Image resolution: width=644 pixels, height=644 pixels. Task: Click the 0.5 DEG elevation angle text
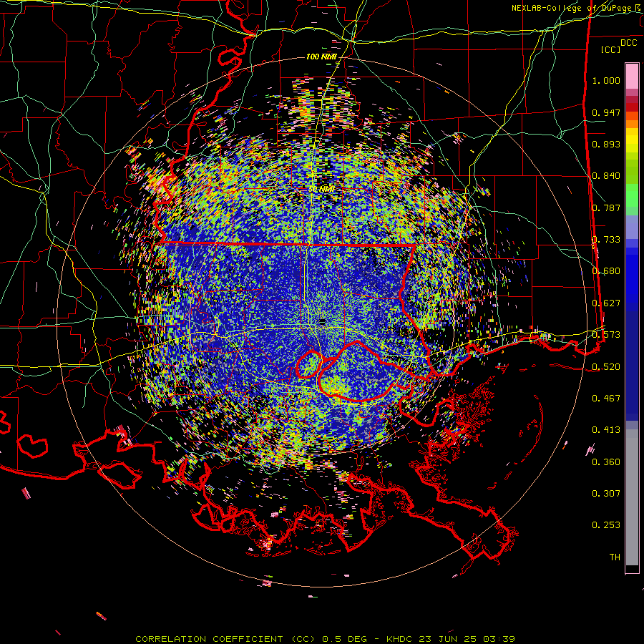click(346, 639)
